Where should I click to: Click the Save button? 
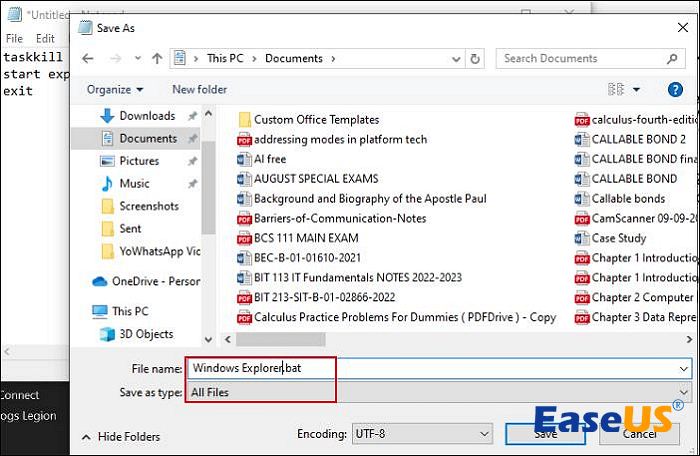click(x=545, y=435)
